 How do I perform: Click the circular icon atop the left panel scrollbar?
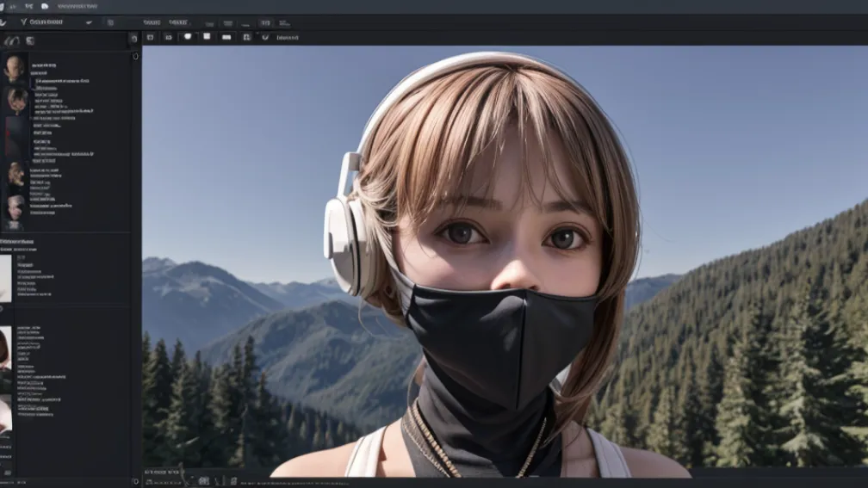tap(135, 56)
